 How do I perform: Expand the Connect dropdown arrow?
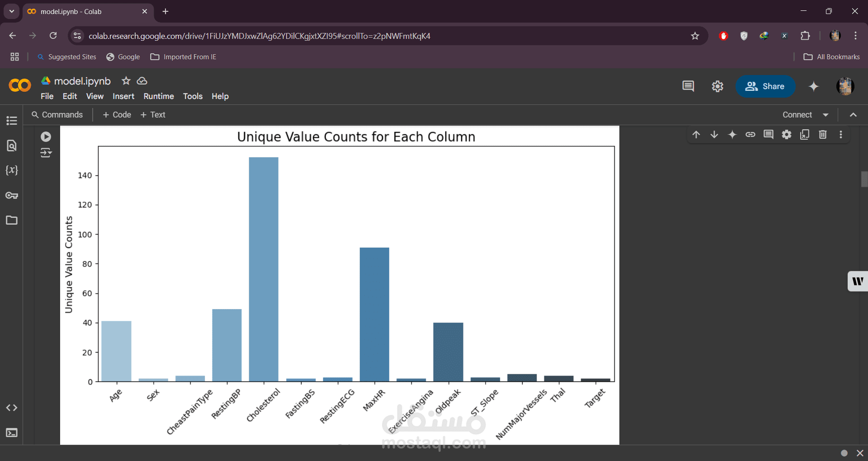pos(826,115)
